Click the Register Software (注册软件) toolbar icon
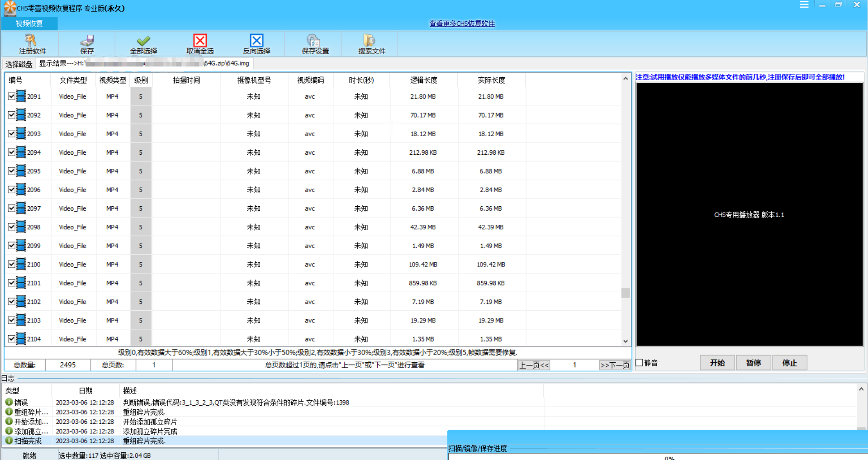This screenshot has height=460, width=868. pyautogui.click(x=31, y=40)
